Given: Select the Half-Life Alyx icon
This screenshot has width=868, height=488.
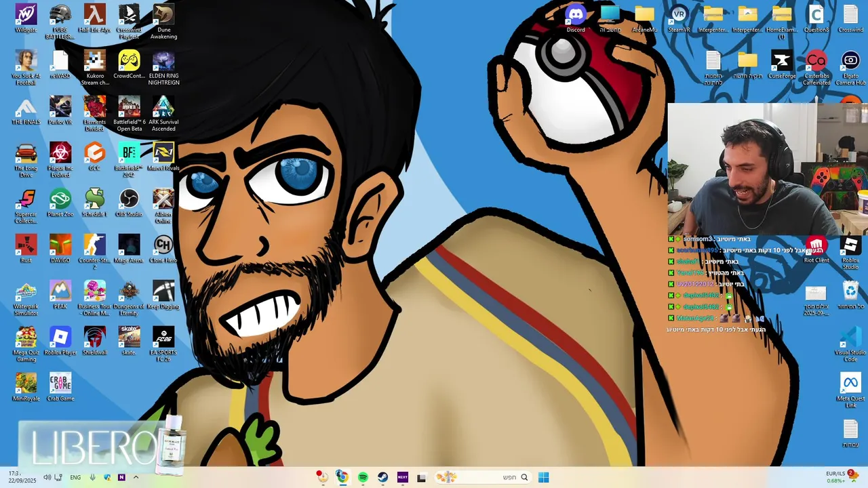Looking at the screenshot, I should (x=95, y=18).
